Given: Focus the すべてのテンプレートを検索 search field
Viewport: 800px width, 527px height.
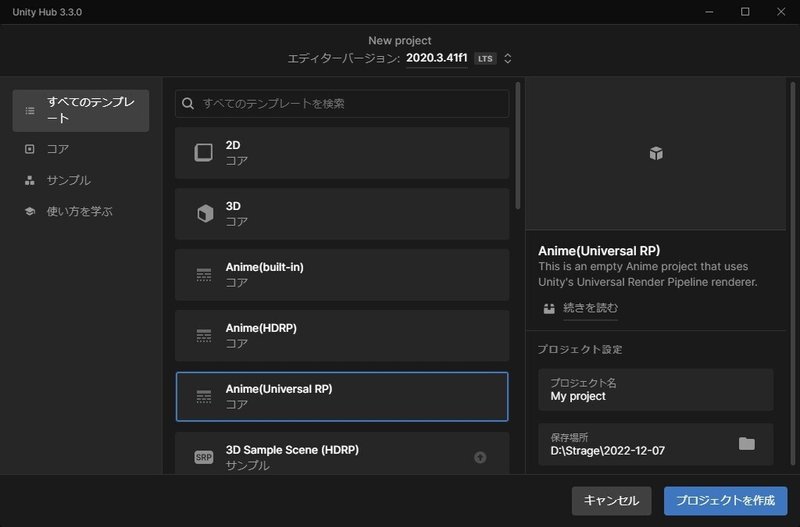Looking at the screenshot, I should (342, 104).
